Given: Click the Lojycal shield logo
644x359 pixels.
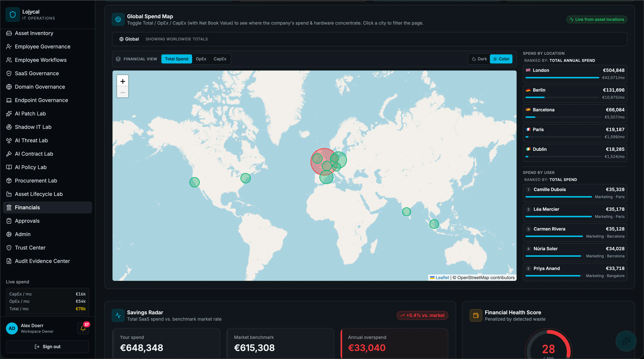Looking at the screenshot, I should point(12,15).
